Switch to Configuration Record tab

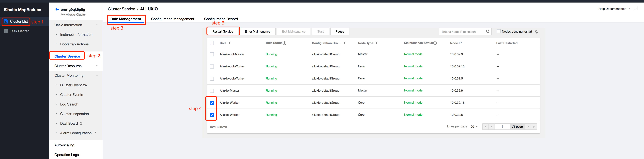(x=221, y=19)
